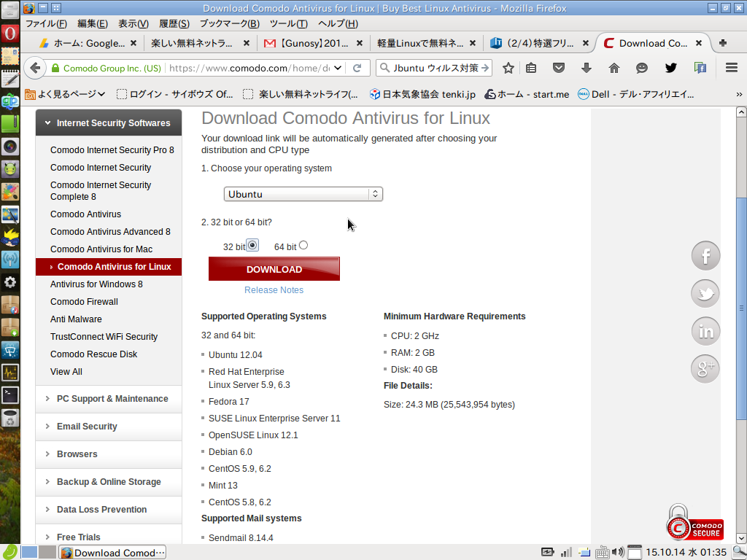Reload the page with the refresh icon
747x560 pixels.
(357, 68)
